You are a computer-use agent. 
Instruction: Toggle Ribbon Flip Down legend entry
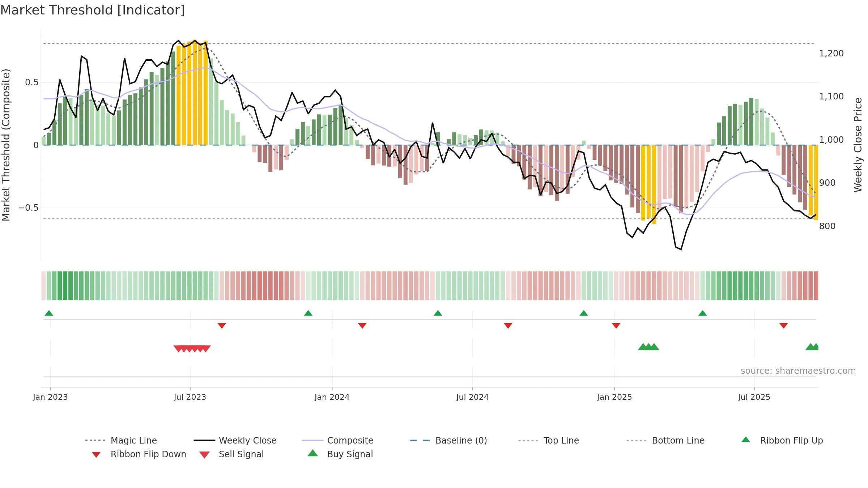[x=139, y=454]
